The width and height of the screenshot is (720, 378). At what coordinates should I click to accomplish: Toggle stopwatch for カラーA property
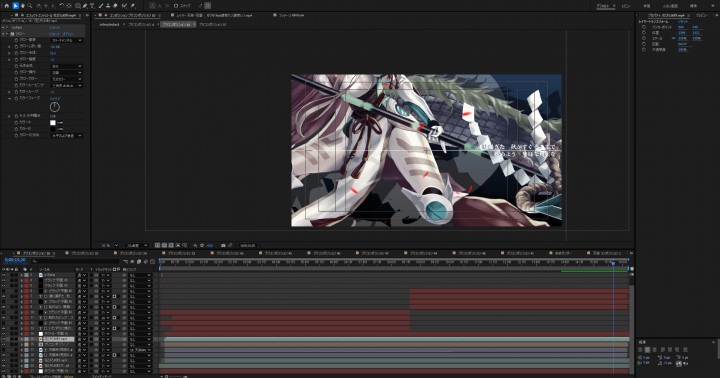pyautogui.click(x=16, y=123)
